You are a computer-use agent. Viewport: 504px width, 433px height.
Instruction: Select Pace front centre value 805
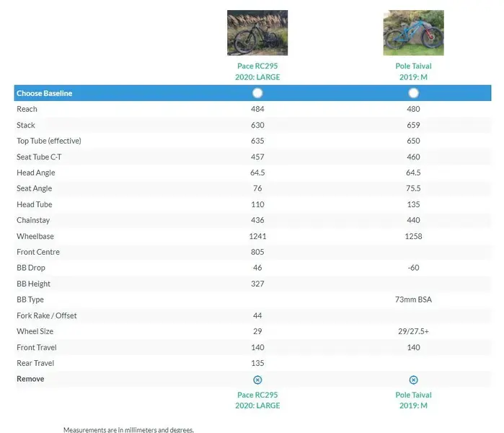257,252
